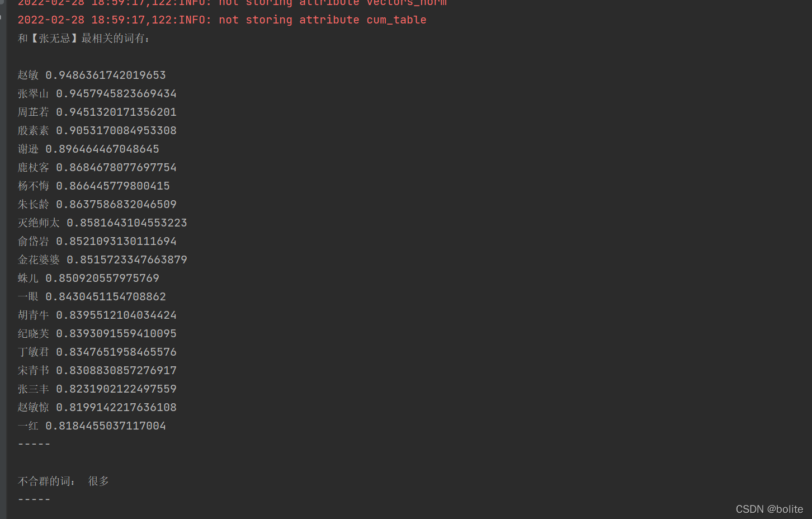Select the 张三丰 output line
812x519 pixels.
[x=97, y=389]
